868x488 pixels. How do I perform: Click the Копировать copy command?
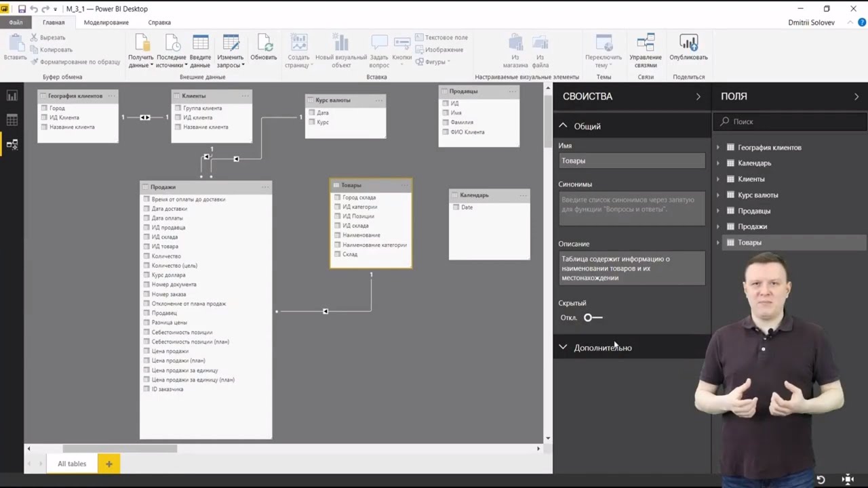[51, 49]
